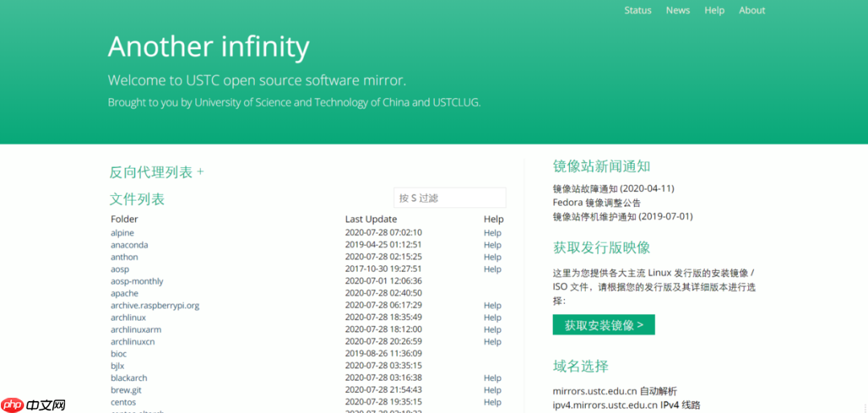This screenshot has width=868, height=413.
Task: Open the aosp-monthly folder
Action: click(137, 281)
